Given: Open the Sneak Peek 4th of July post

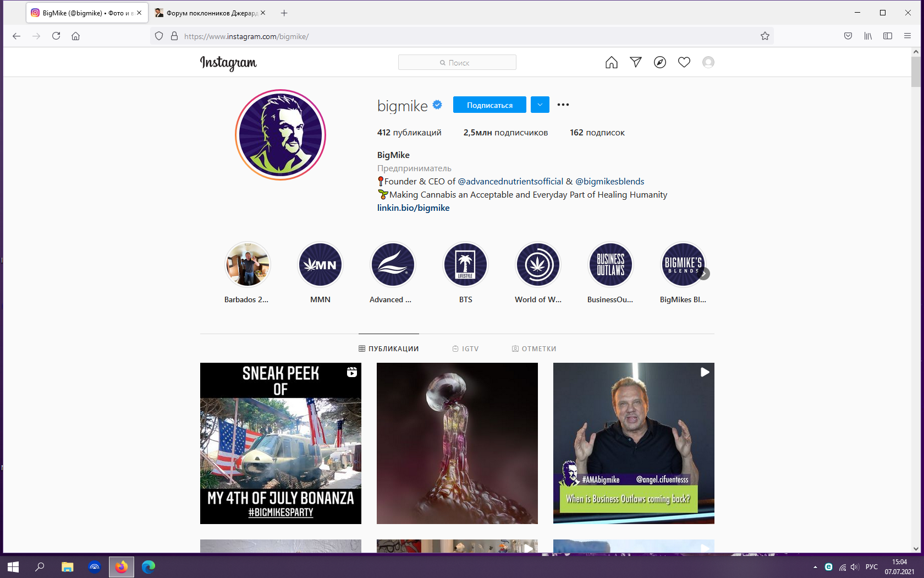Looking at the screenshot, I should pyautogui.click(x=280, y=443).
